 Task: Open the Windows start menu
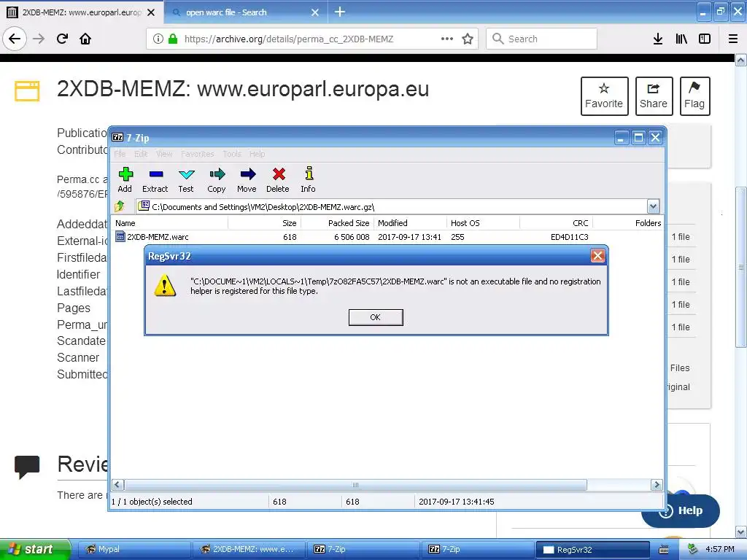pyautogui.click(x=34, y=549)
